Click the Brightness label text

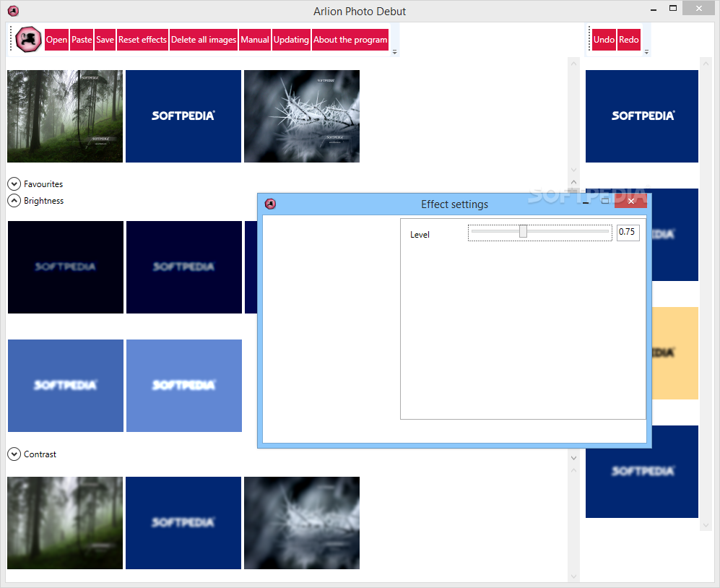click(43, 201)
